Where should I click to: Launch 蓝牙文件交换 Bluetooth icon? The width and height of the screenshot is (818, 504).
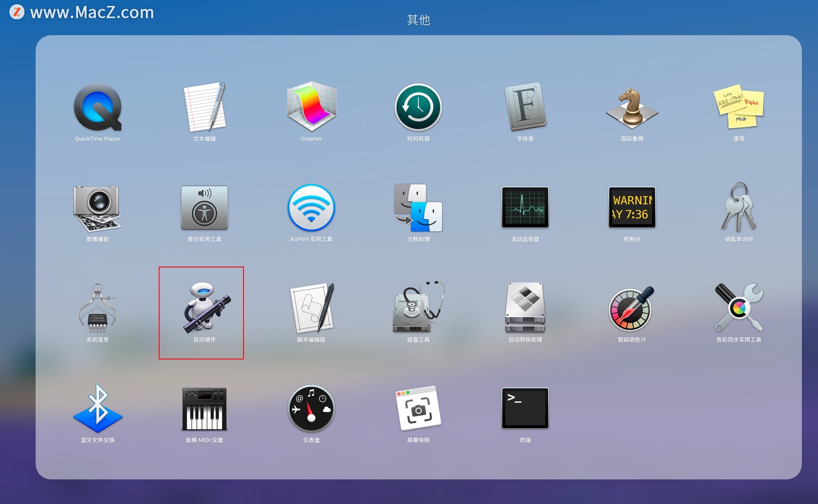click(98, 409)
